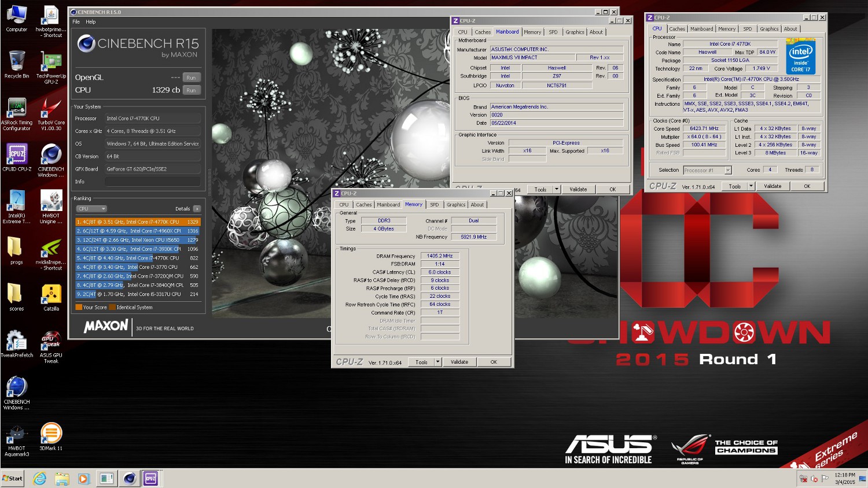Image resolution: width=868 pixels, height=488 pixels.
Task: Open SPD tab in Mainboard CPU-Z window
Action: click(553, 32)
